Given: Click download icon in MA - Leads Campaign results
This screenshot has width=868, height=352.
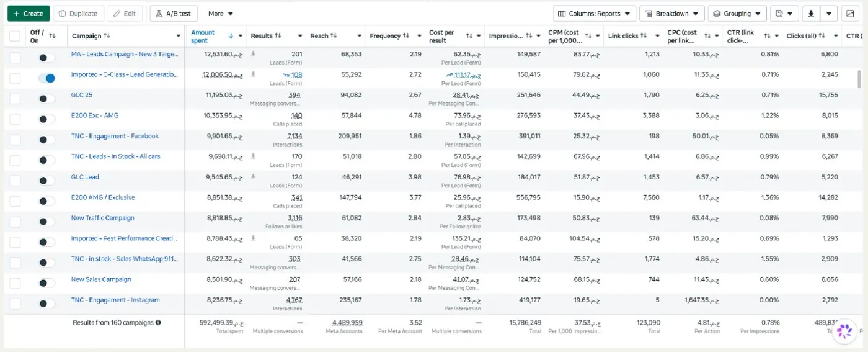Looking at the screenshot, I should 253,54.
